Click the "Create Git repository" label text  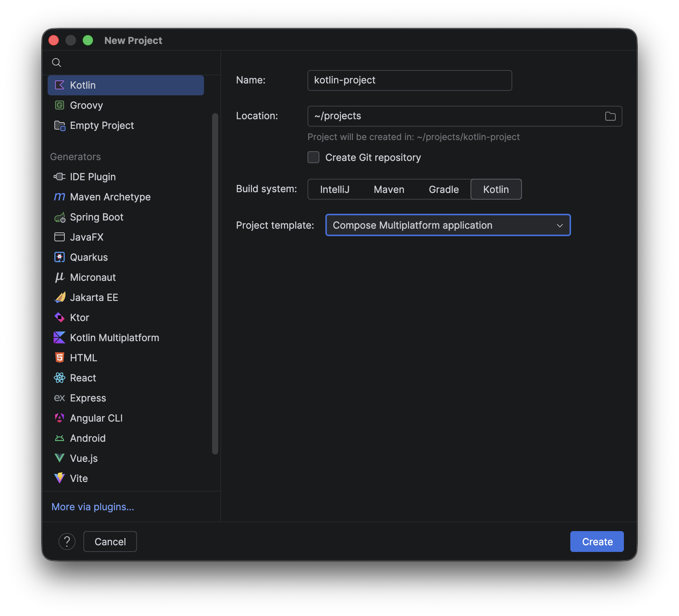pos(373,158)
